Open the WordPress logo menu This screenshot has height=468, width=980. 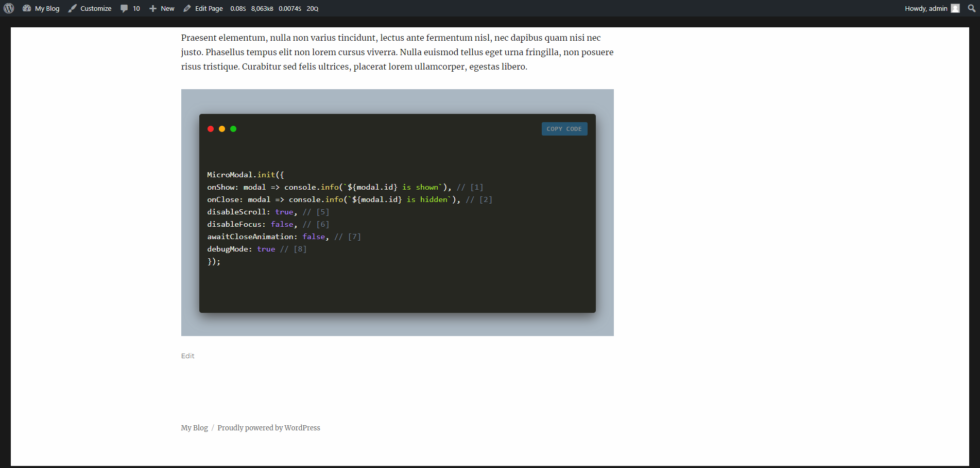[x=9, y=8]
